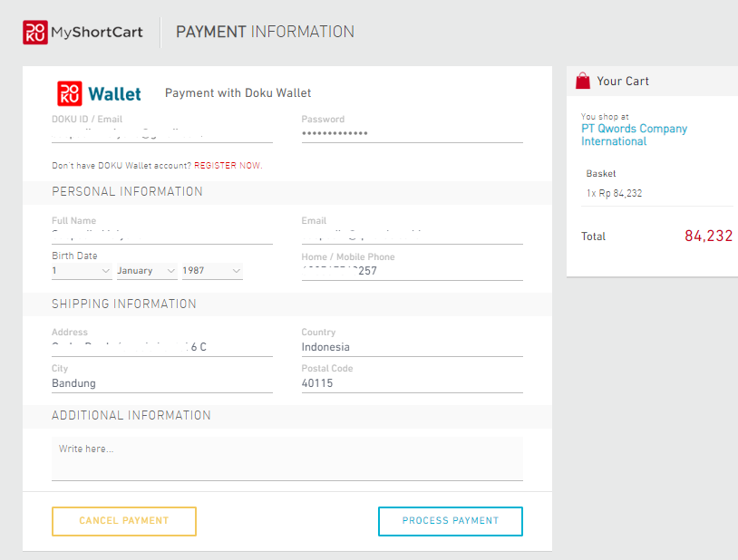Focus the DOKU ID / Email field
Viewport: 738px width, 560px height.
[x=161, y=133]
